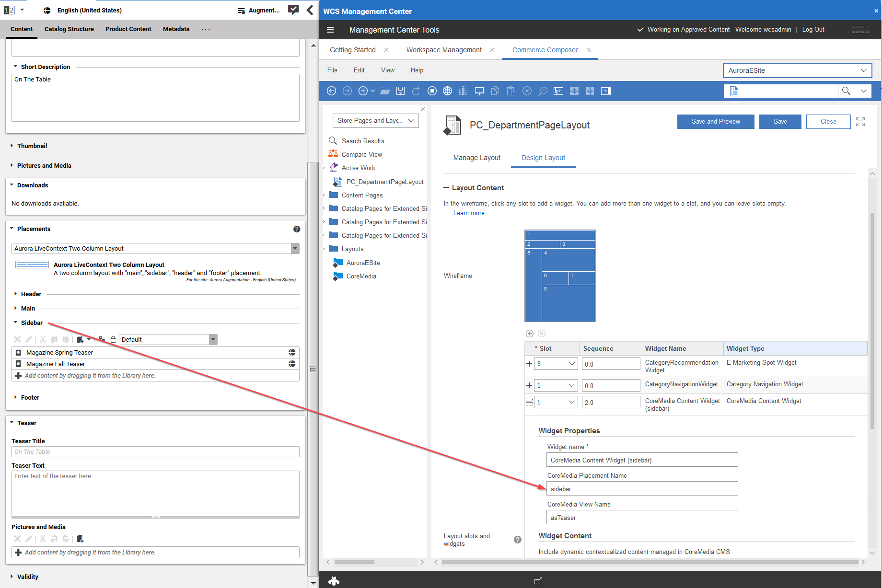This screenshot has height=588, width=882.
Task: Open the Aurora LiveContext Two Column Layout dropdown
Action: click(x=295, y=248)
